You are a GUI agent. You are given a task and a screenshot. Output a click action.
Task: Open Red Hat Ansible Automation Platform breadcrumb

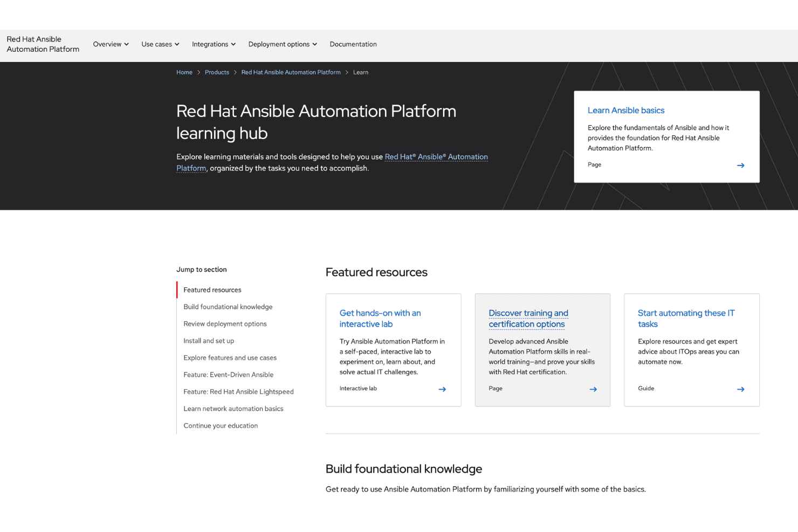(291, 72)
